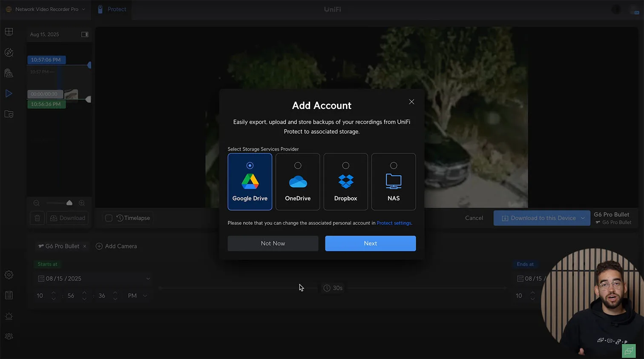Switch to the Protect tab

pos(112,9)
